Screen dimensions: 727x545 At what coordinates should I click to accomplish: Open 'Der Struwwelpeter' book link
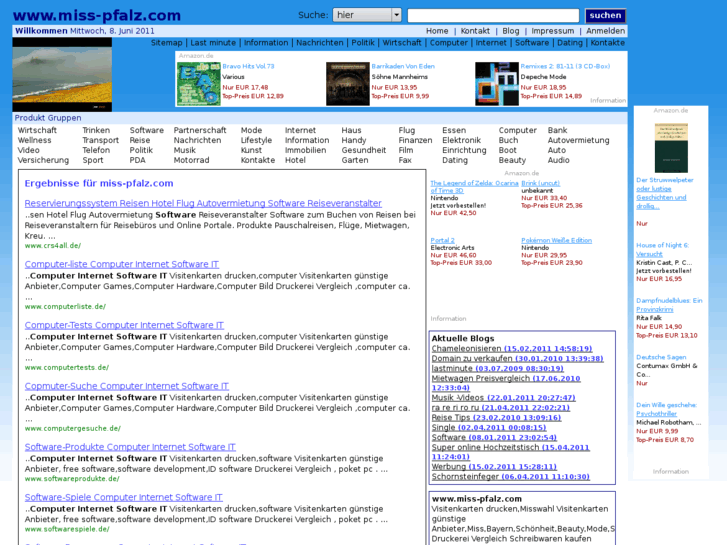click(664, 193)
